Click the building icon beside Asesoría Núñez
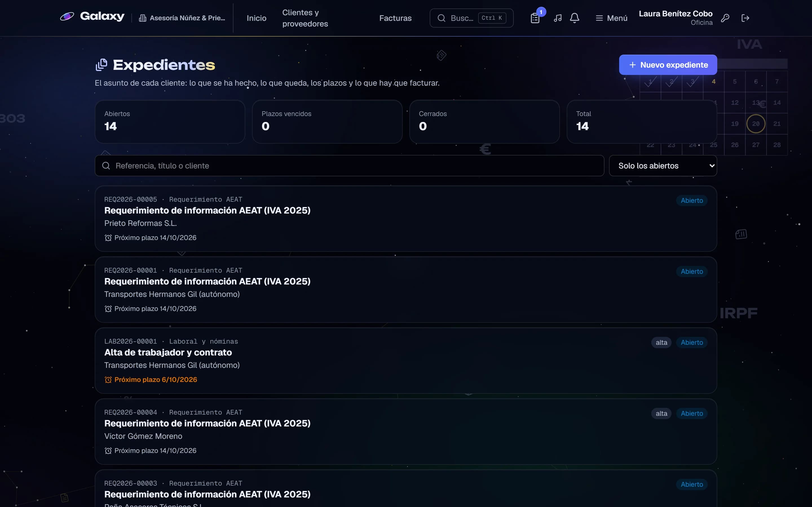 tap(143, 18)
